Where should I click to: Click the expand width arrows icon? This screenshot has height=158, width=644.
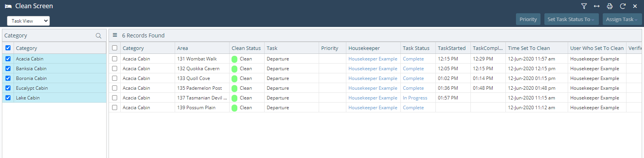point(597,6)
